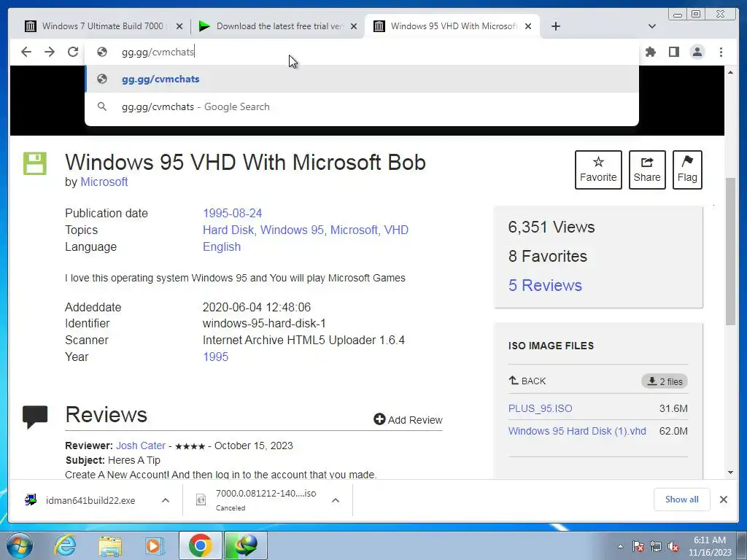Open the tab search chevron
Image resolution: width=747 pixels, height=560 pixels.
click(x=652, y=26)
